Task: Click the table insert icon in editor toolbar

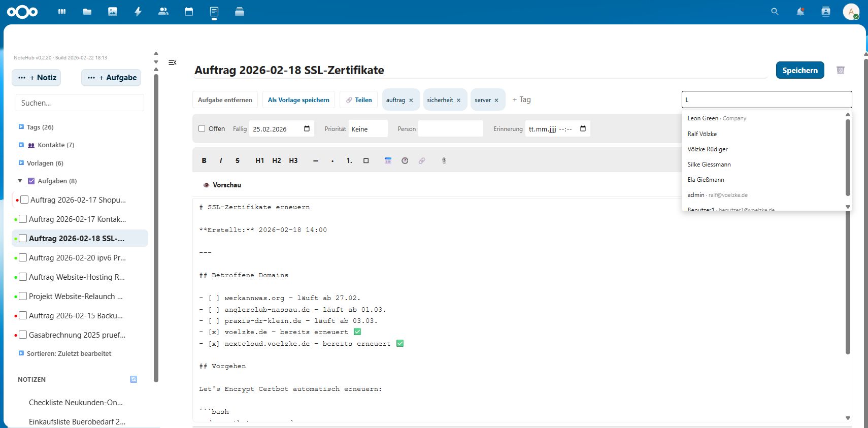Action: pyautogui.click(x=388, y=160)
